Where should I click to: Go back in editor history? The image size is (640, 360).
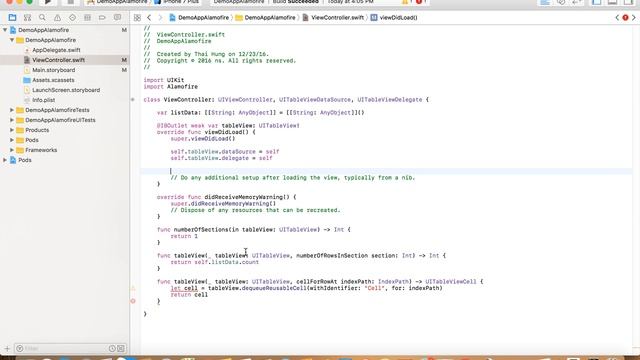(x=149, y=18)
